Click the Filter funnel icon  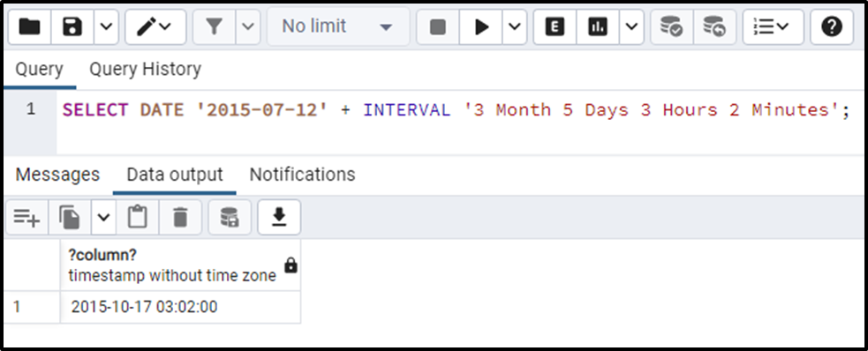click(215, 26)
